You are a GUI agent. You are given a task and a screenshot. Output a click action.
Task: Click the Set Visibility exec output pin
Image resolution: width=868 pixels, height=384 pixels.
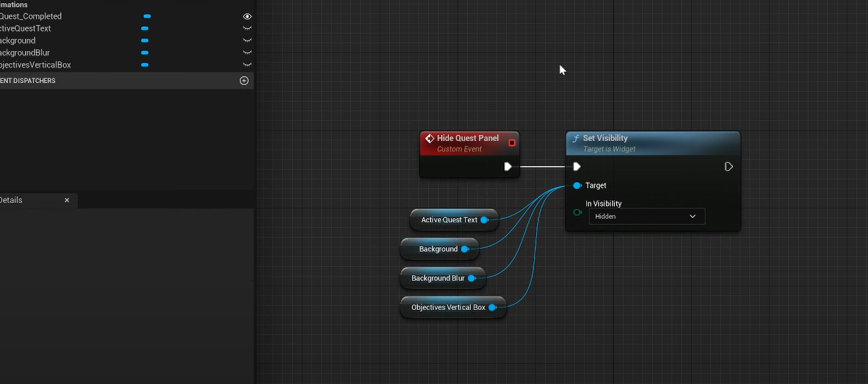coord(729,166)
